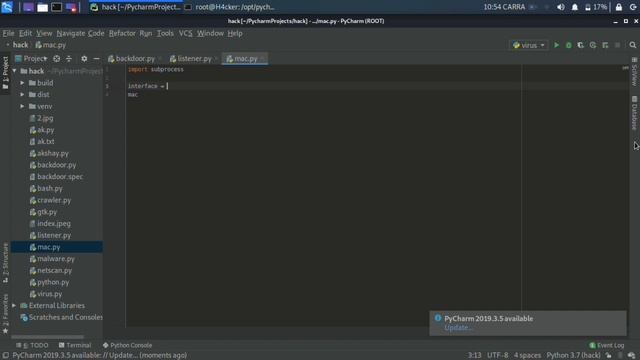Open the virus run configuration dropdown

tap(529, 45)
